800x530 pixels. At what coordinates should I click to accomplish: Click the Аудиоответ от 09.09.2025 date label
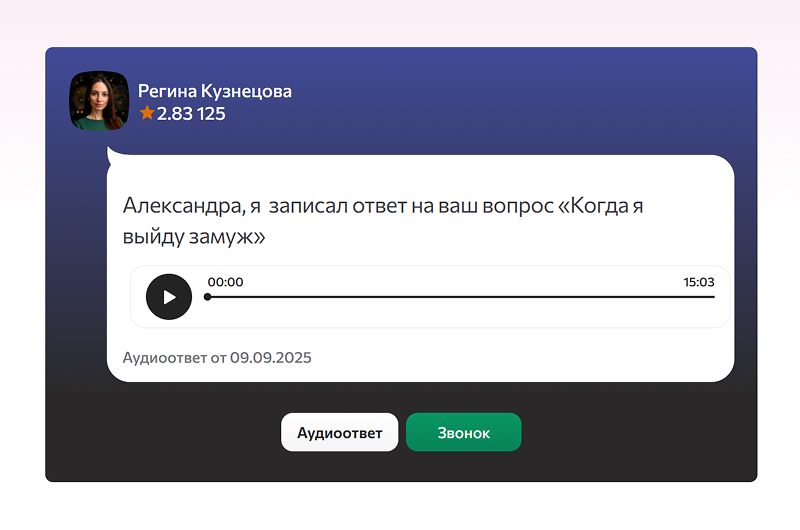click(217, 357)
